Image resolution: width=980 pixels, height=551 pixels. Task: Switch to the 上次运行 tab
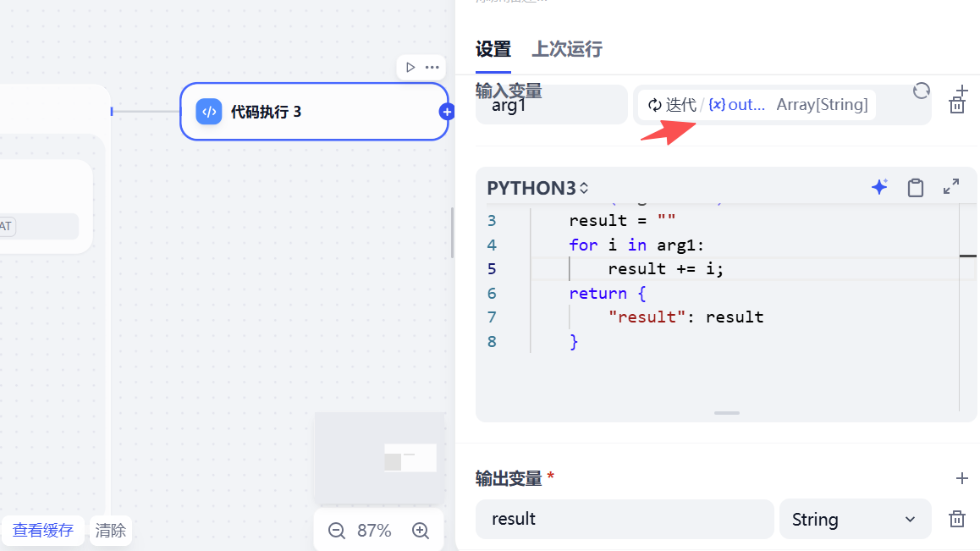[x=566, y=49]
